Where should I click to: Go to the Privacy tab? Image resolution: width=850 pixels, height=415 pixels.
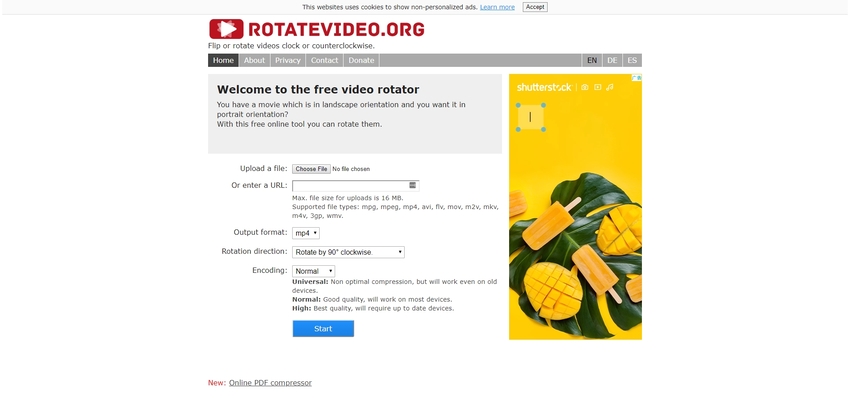[288, 61]
